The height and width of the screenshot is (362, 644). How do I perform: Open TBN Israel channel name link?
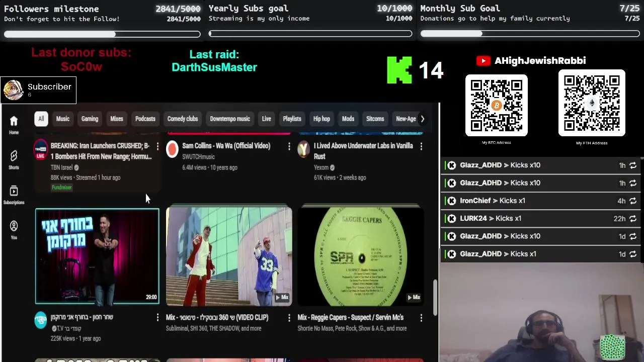(x=62, y=167)
